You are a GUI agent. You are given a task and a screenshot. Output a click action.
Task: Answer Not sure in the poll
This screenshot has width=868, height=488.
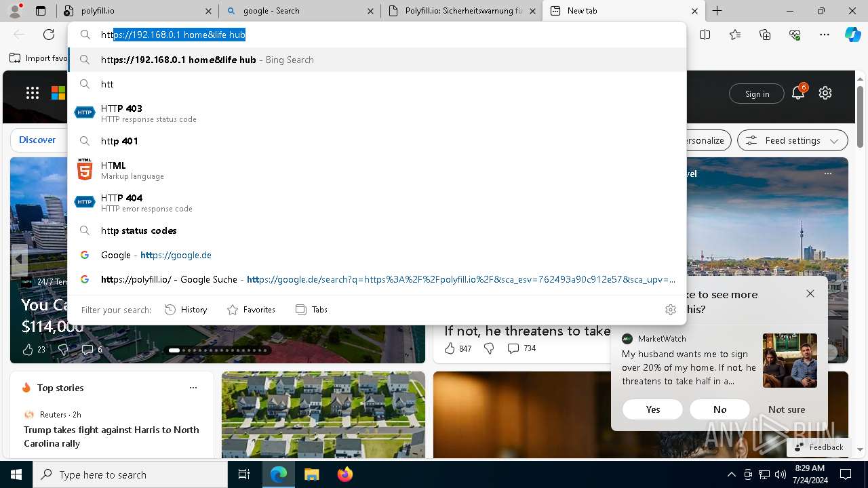tap(787, 409)
